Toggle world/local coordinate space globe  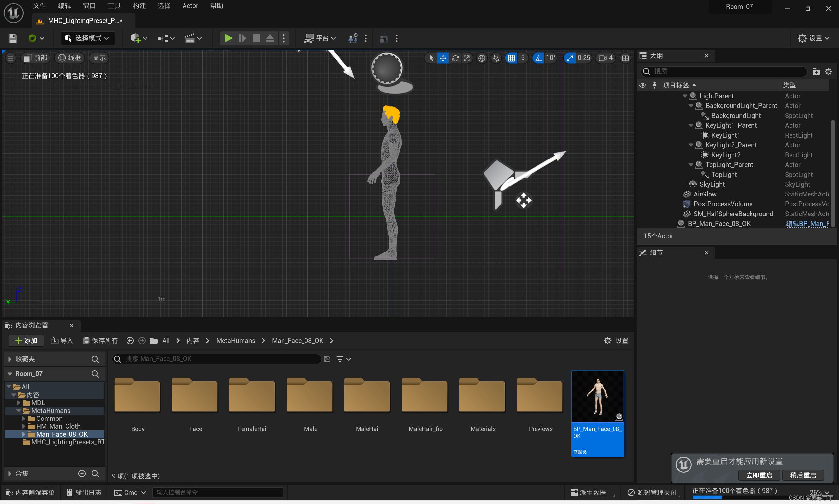[481, 58]
